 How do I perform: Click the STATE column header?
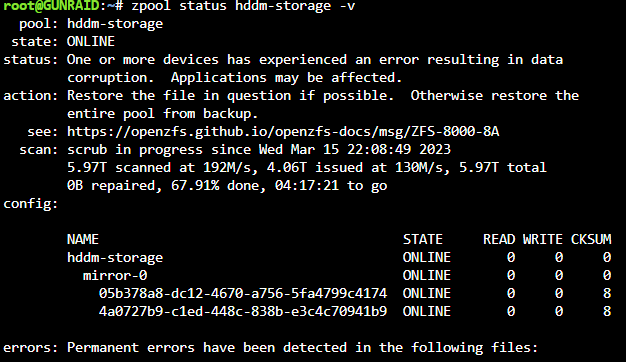(x=423, y=239)
